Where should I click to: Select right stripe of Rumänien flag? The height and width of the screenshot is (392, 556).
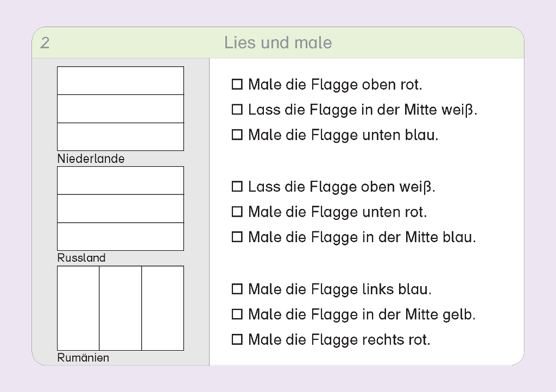coord(162,308)
